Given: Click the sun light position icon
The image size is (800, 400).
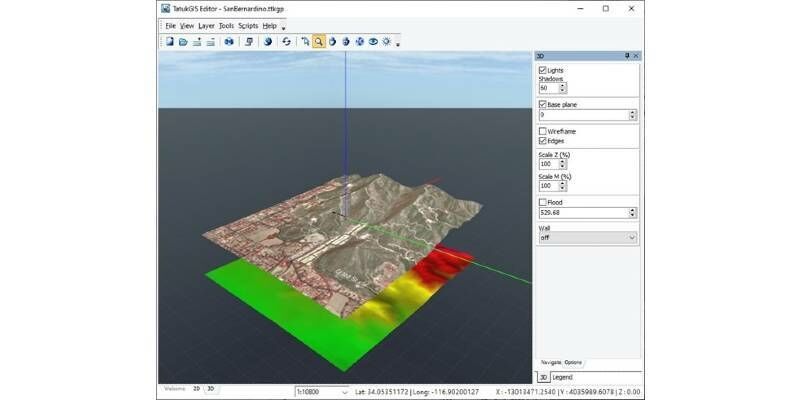Looking at the screenshot, I should tap(386, 42).
